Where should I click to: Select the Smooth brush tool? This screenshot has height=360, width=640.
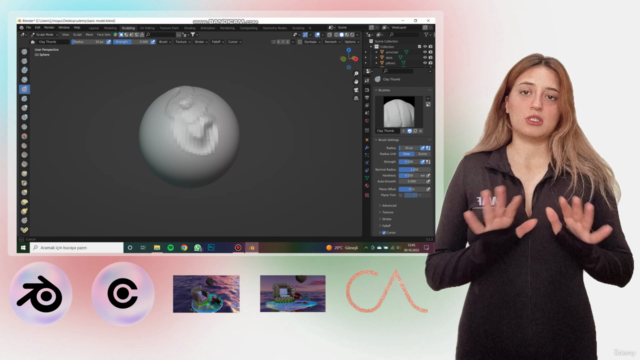(x=24, y=136)
